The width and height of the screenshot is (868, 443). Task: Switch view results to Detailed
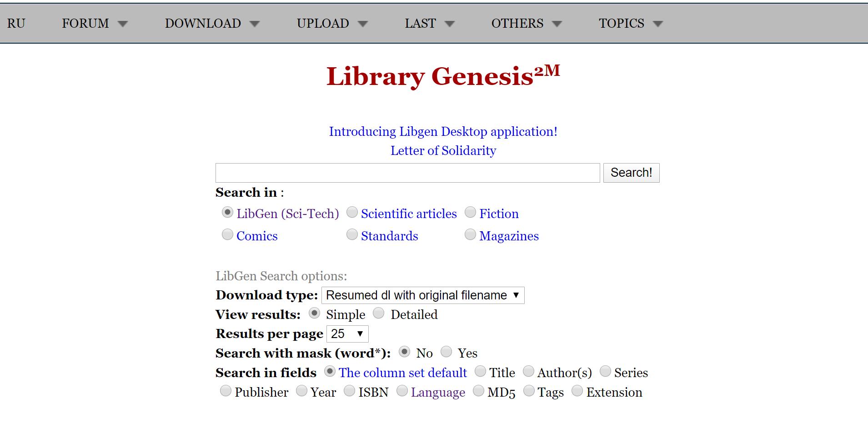tap(378, 313)
